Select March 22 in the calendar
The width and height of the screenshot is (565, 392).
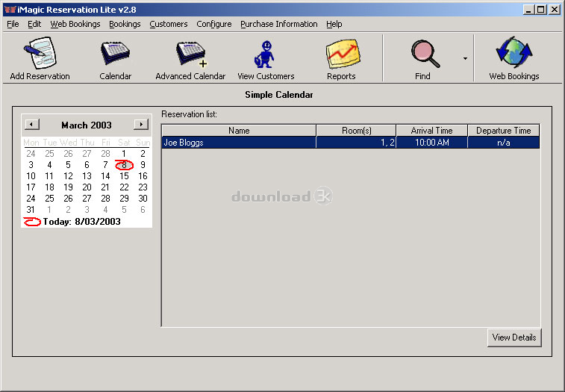click(125, 187)
